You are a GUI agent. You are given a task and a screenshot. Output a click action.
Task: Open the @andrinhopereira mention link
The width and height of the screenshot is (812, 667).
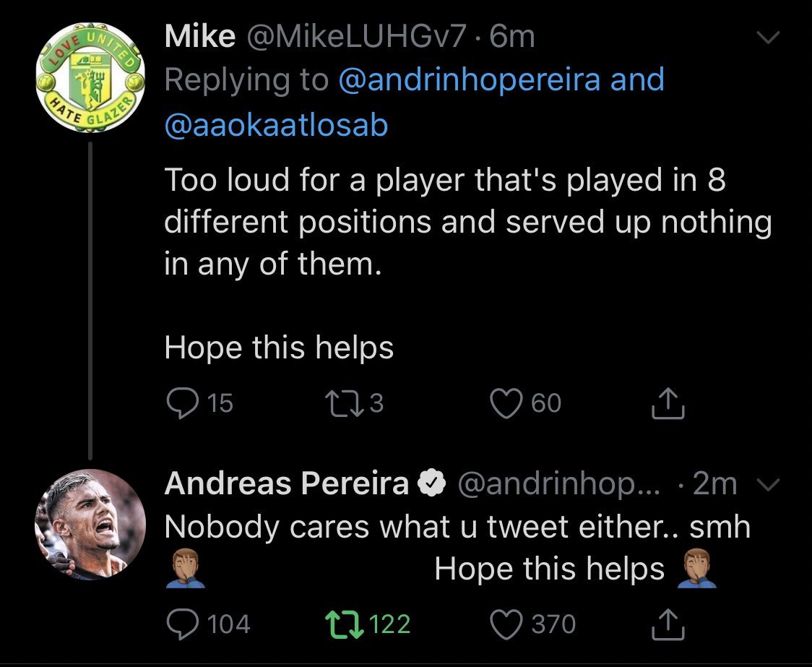coord(470,80)
